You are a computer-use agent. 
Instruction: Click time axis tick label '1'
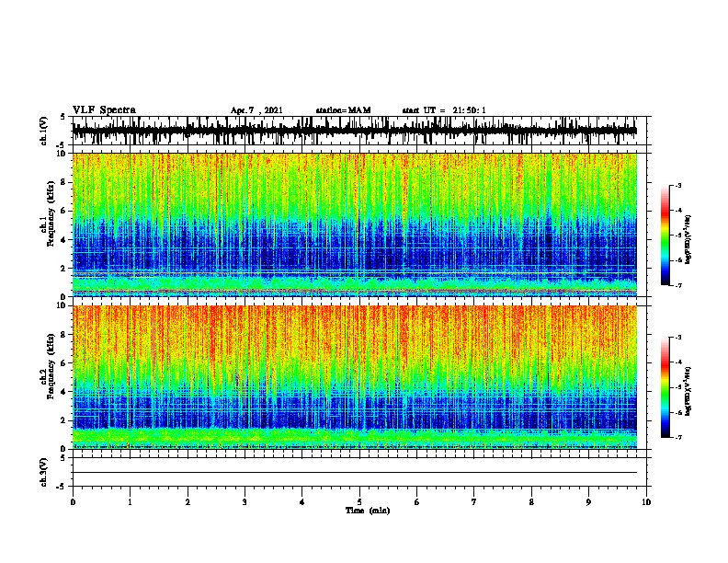(x=130, y=502)
